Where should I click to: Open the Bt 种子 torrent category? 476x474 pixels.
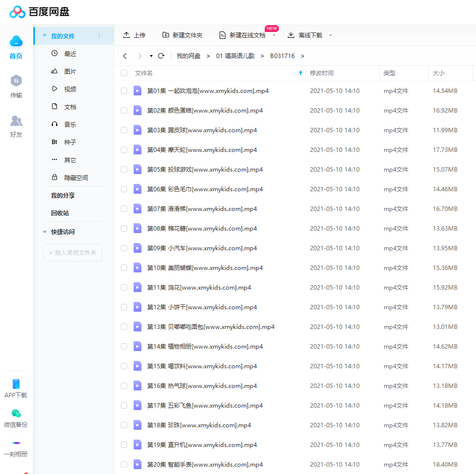point(69,142)
